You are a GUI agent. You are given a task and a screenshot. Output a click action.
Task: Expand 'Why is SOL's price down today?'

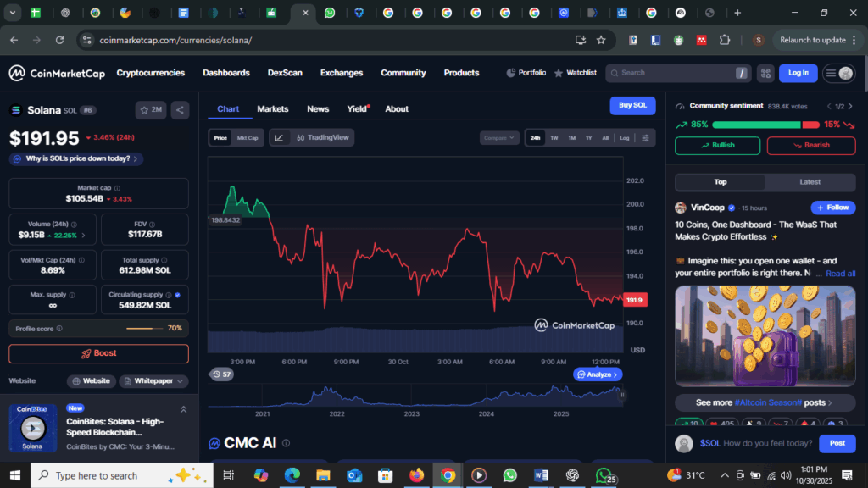(76, 158)
